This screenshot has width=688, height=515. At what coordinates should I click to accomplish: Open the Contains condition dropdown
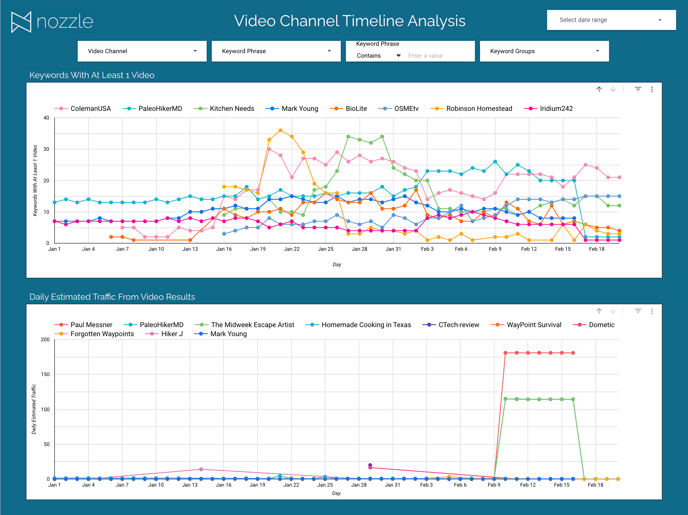[378, 56]
